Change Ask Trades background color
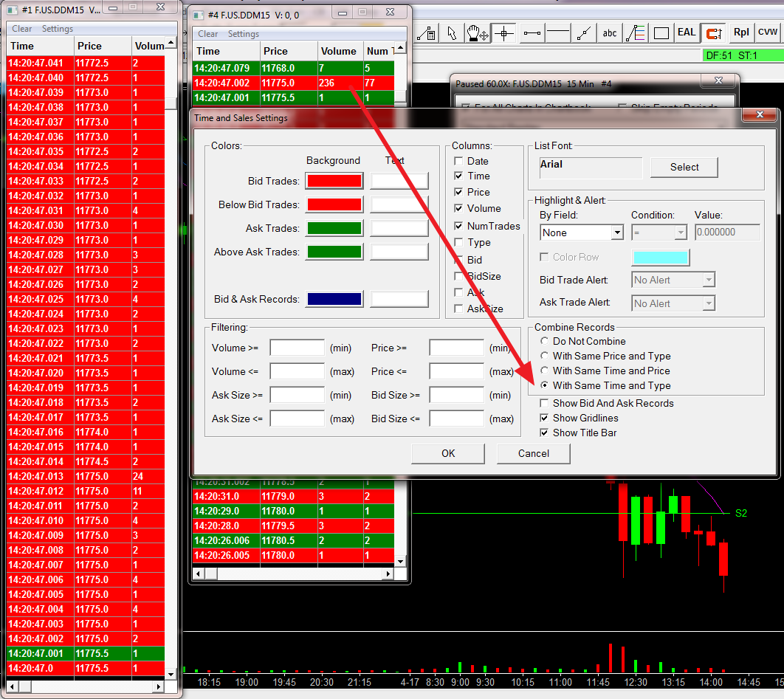 tap(334, 229)
